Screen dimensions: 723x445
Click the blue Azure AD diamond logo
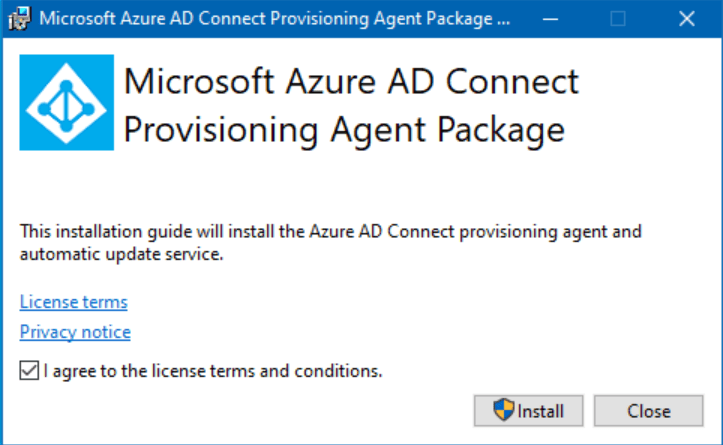[67, 102]
